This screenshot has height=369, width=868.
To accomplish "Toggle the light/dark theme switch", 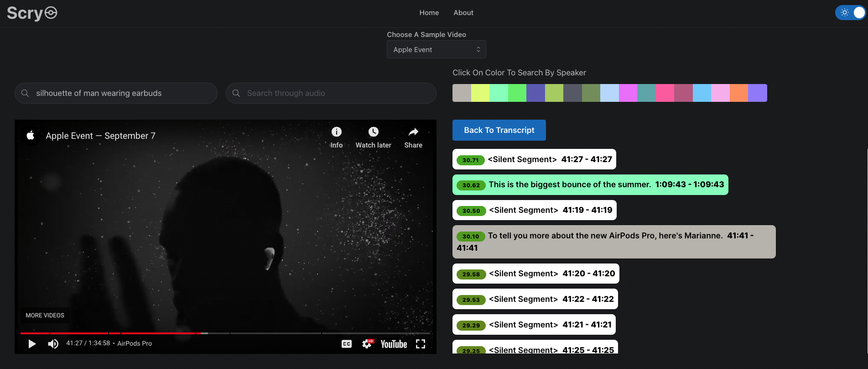I will [850, 13].
